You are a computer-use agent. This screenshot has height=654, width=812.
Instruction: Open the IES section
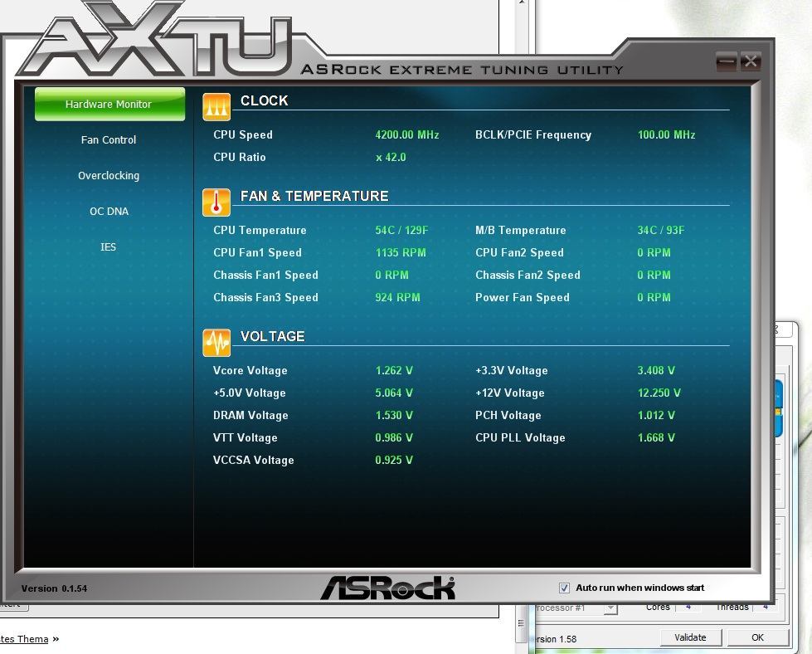[108, 247]
